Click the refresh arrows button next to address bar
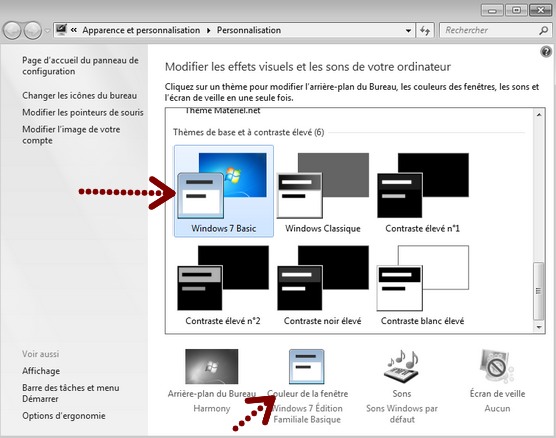Viewport: 556px width, 438px height. pyautogui.click(x=425, y=31)
